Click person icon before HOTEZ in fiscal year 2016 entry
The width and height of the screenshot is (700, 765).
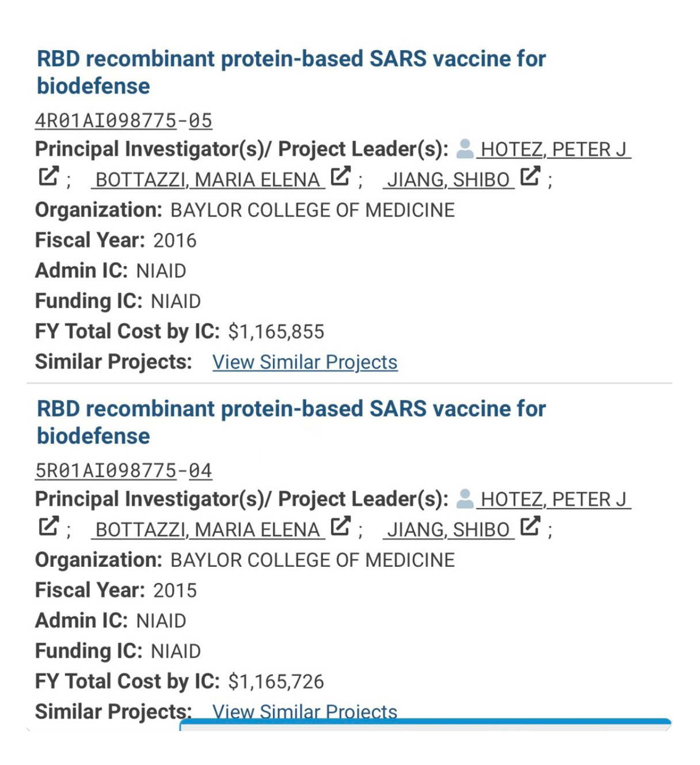tap(465, 149)
